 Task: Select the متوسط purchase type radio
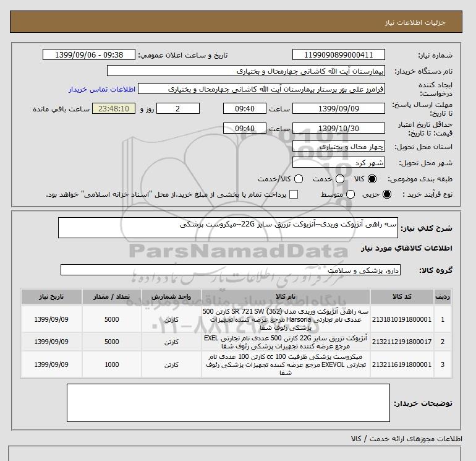tap(351, 194)
